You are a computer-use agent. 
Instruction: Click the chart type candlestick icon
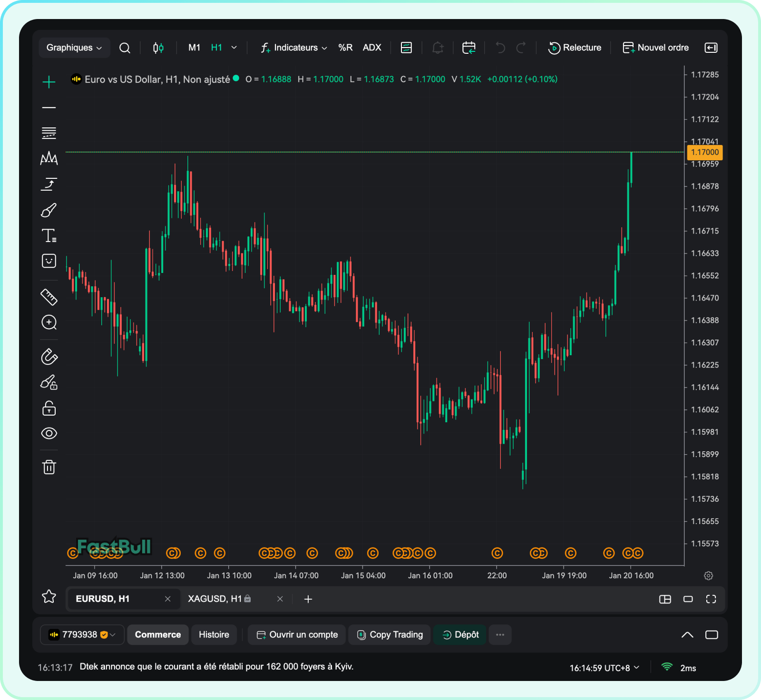pos(158,48)
